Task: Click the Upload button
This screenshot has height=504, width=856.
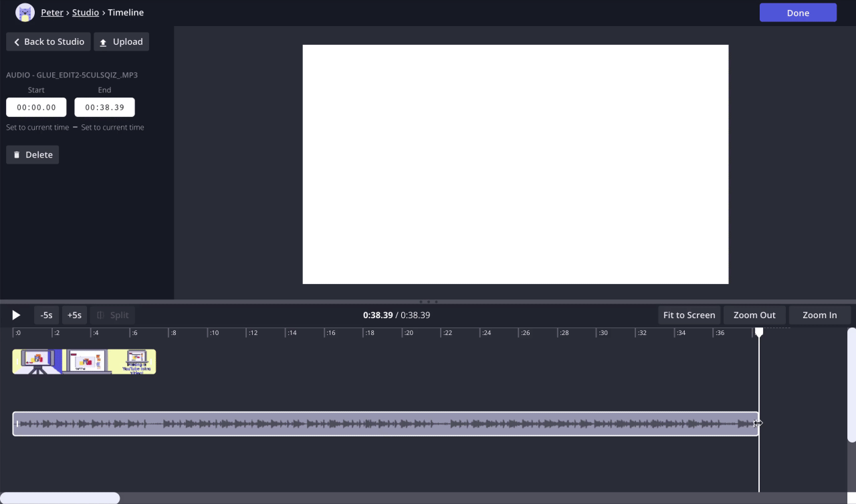Action: pos(121,41)
